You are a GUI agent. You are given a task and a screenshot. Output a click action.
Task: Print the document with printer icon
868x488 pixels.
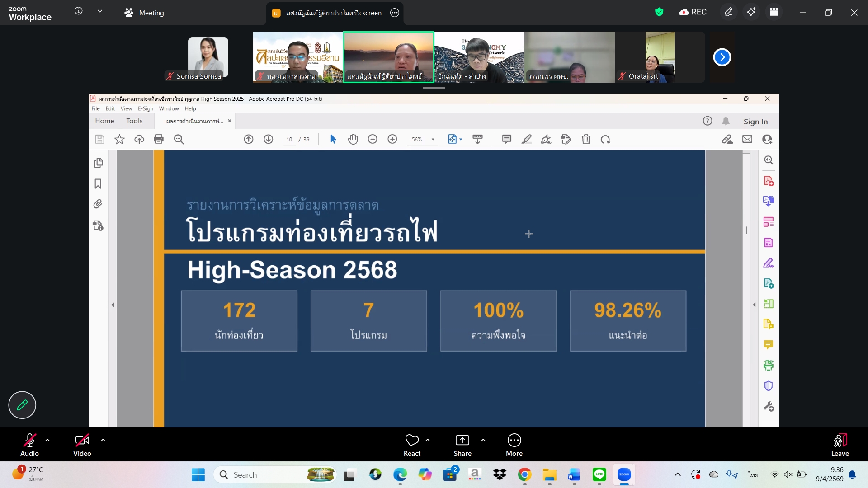coord(159,140)
